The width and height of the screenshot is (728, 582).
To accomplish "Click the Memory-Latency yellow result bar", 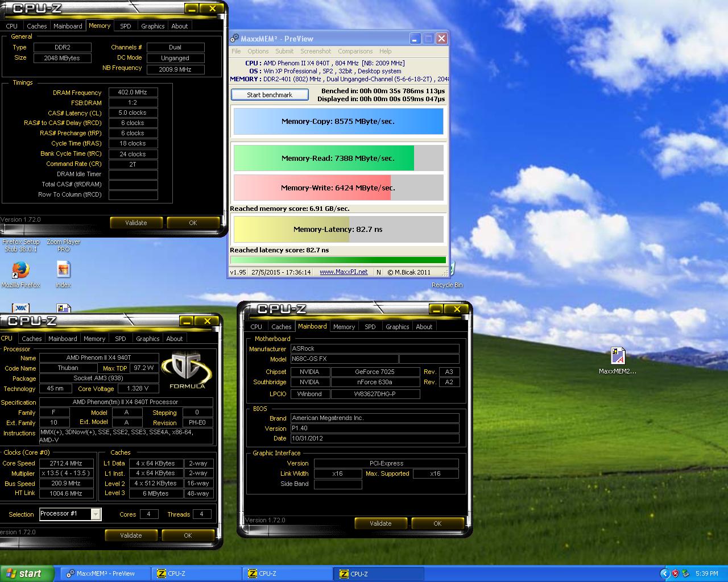I will pyautogui.click(x=338, y=230).
